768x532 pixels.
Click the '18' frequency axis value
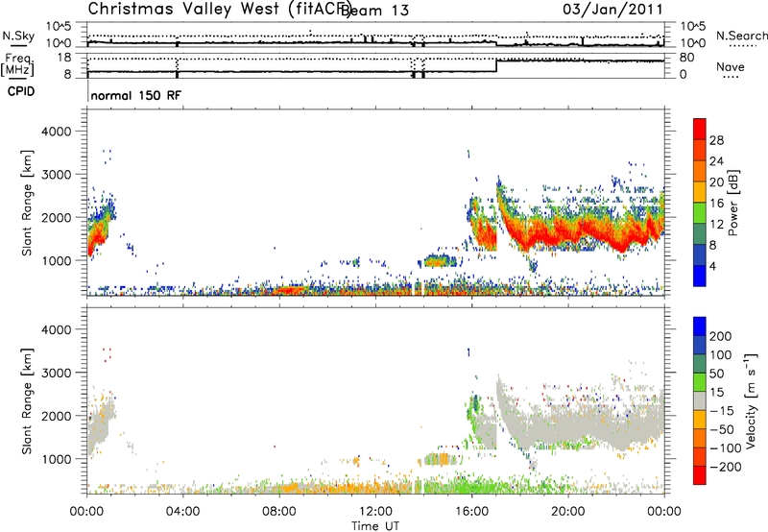coord(63,58)
